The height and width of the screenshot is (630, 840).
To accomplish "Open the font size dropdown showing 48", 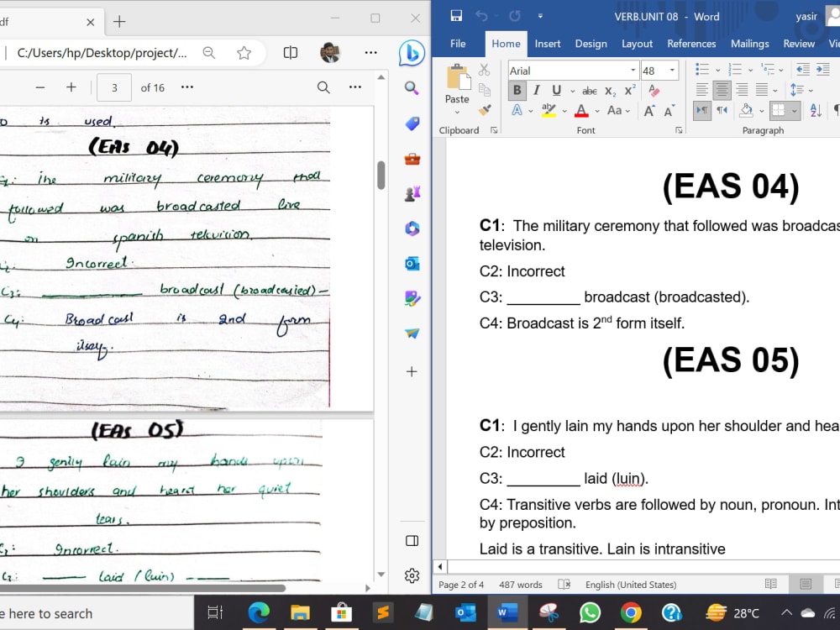I will click(671, 71).
